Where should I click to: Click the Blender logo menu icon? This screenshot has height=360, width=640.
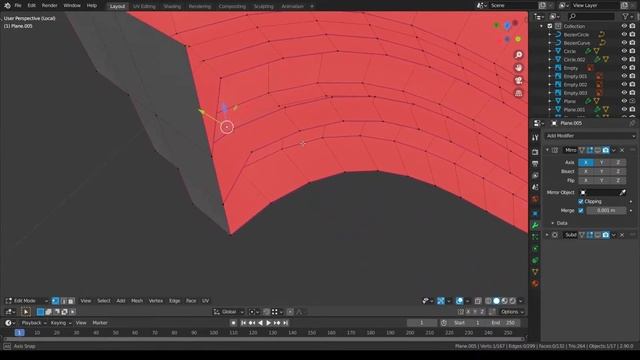point(7,6)
